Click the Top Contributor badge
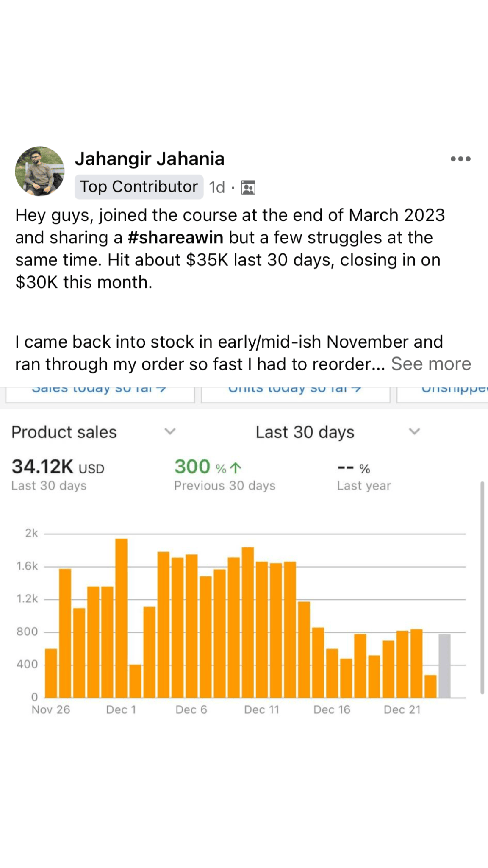This screenshot has height=868, width=488. [x=139, y=187]
